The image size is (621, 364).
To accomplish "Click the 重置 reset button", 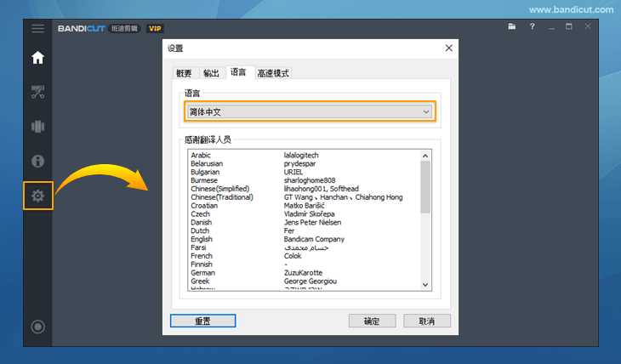I will tap(202, 321).
